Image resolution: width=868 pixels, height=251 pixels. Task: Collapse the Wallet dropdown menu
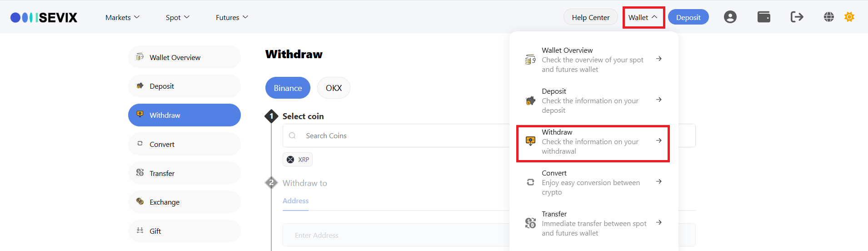[643, 17]
